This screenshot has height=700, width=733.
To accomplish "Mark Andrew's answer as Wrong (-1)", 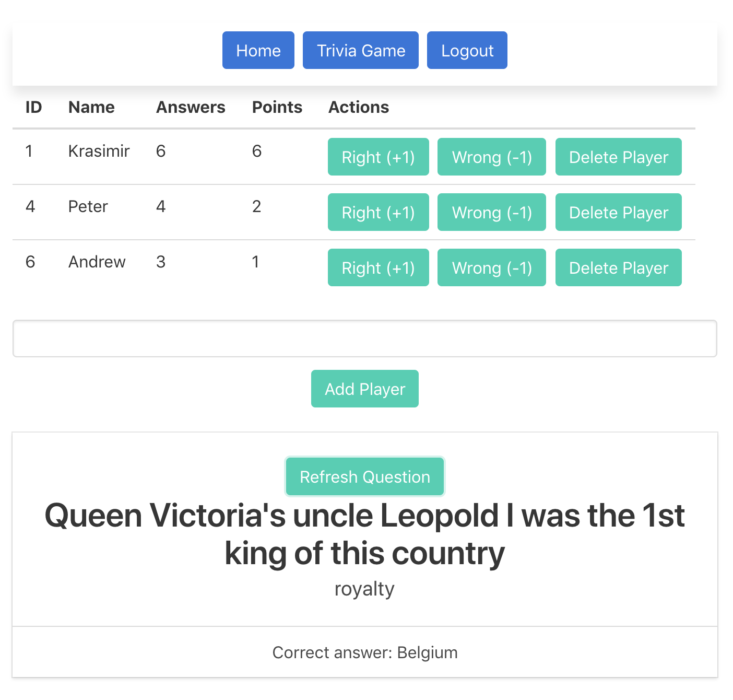I will 492,267.
